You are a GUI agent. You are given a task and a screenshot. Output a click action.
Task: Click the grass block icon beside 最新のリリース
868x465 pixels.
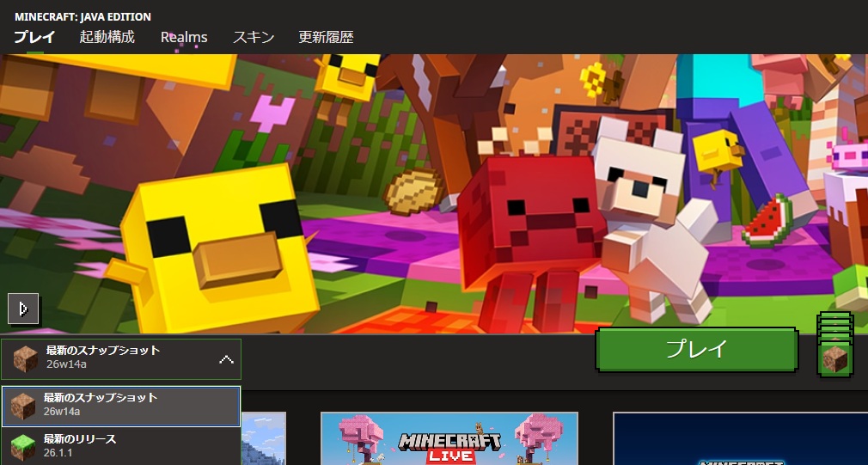point(23,447)
